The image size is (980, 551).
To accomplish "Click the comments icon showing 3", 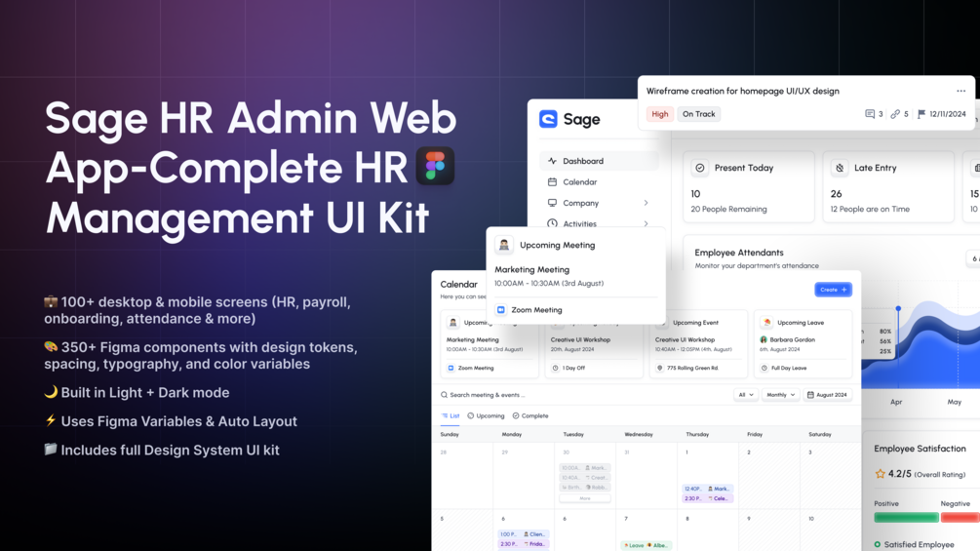I will [x=870, y=114].
